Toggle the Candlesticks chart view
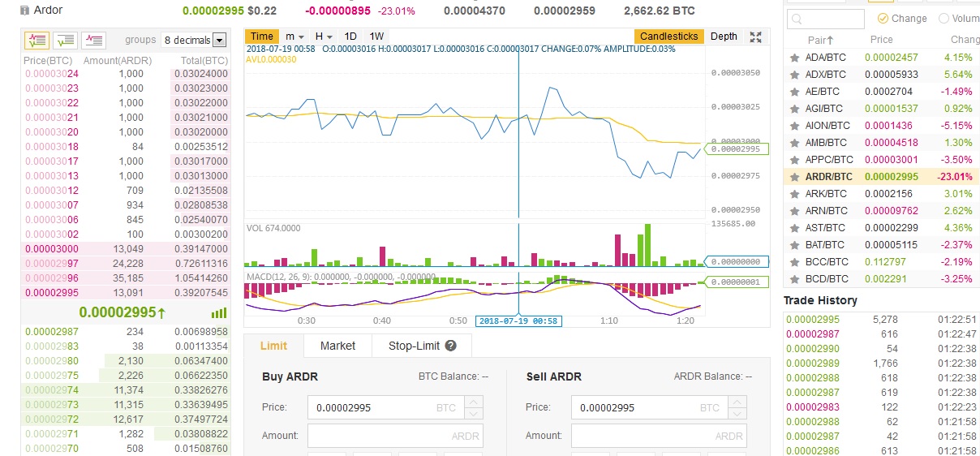980x456 pixels. coord(668,37)
